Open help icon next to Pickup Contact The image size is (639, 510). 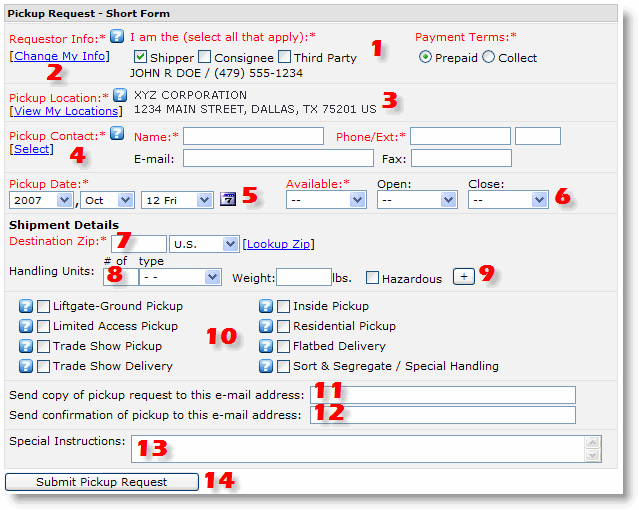click(117, 133)
